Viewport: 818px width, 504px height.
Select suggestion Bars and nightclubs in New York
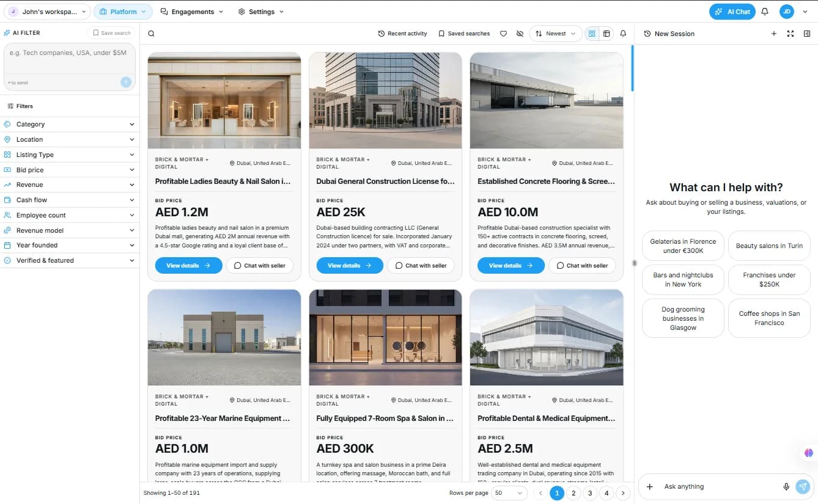tap(683, 280)
